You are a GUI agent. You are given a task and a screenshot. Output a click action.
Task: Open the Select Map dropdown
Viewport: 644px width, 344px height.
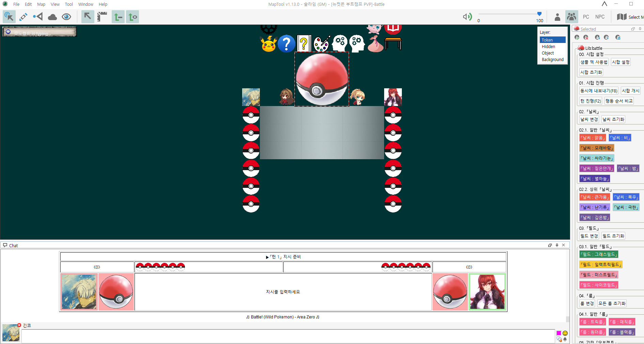tap(630, 17)
